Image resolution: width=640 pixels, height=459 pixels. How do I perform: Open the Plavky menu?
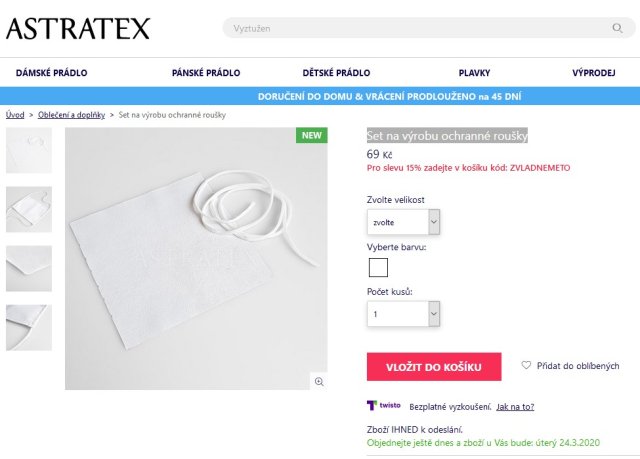pos(474,73)
